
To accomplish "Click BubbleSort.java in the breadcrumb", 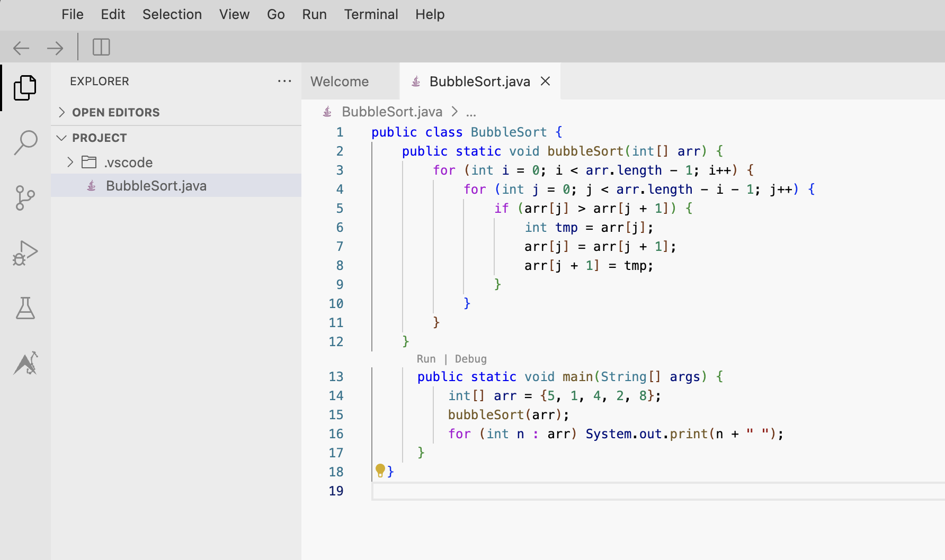I will pyautogui.click(x=392, y=111).
